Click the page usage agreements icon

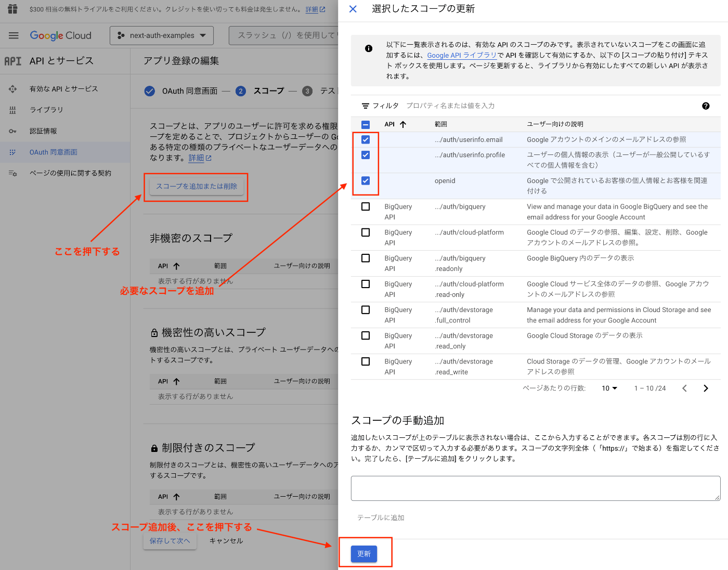12,173
